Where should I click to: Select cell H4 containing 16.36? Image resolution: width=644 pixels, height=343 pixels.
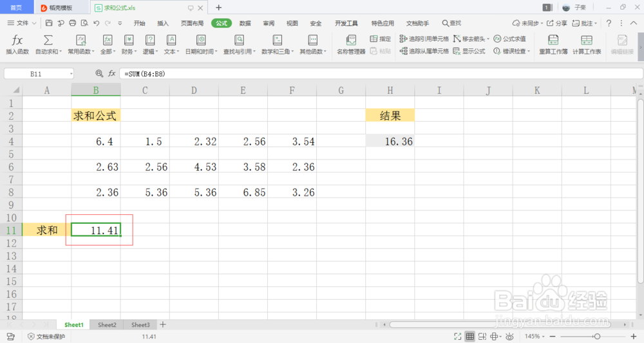[390, 141]
